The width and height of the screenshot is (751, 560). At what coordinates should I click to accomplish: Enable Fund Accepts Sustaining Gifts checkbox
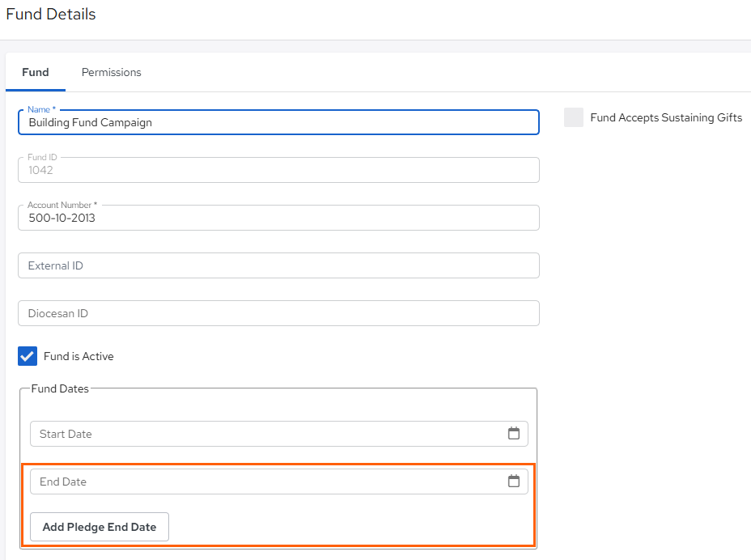[x=573, y=117]
